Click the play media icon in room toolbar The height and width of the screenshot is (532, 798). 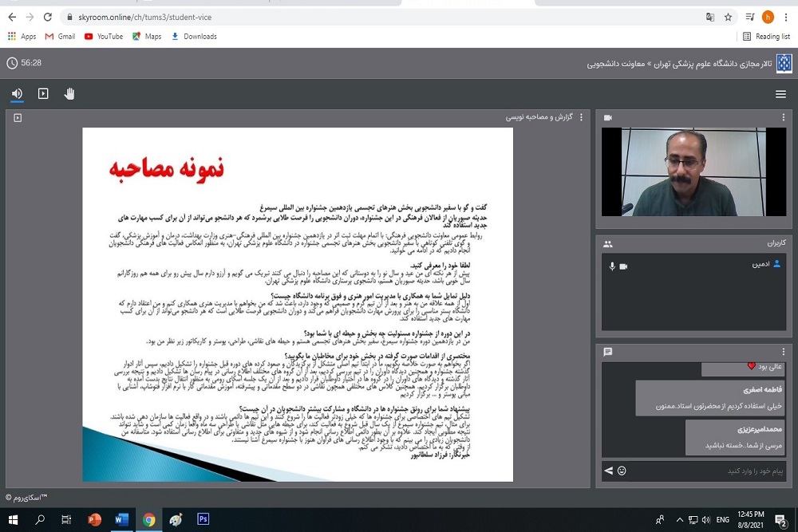(x=43, y=94)
